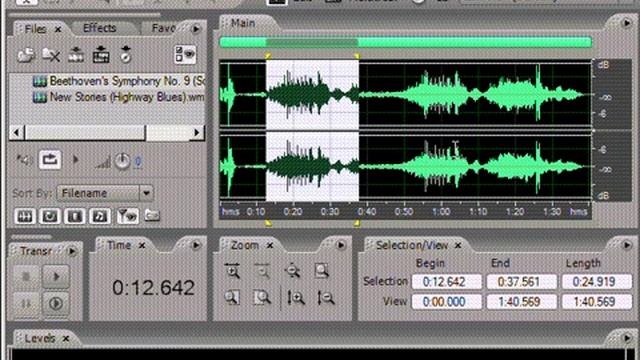
Task: Toggle the show loop files filter button
Action: 50,216
